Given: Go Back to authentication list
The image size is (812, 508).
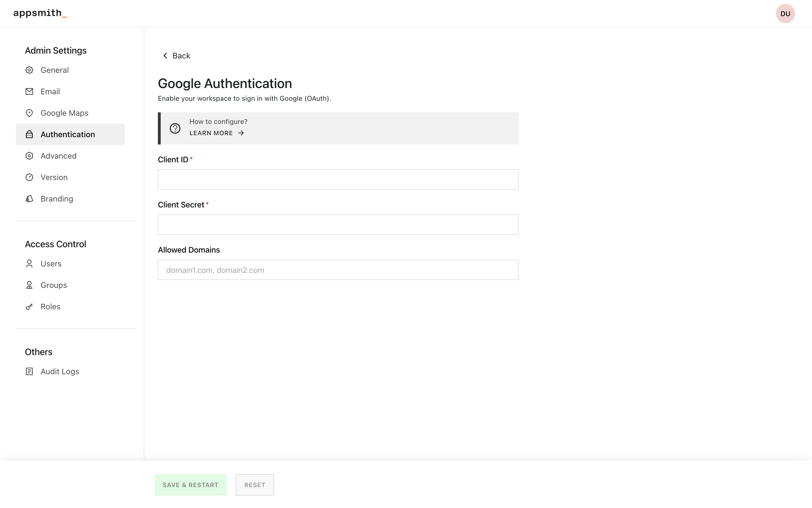Looking at the screenshot, I should pos(176,55).
